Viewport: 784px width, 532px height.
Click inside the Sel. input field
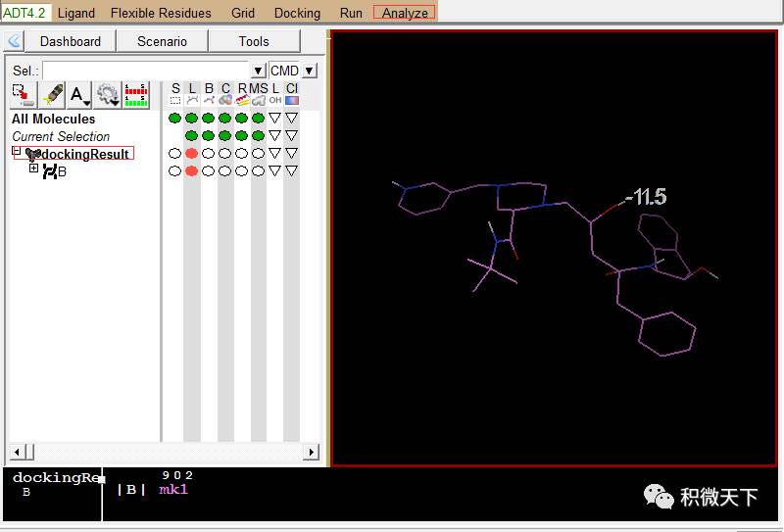tap(145, 71)
